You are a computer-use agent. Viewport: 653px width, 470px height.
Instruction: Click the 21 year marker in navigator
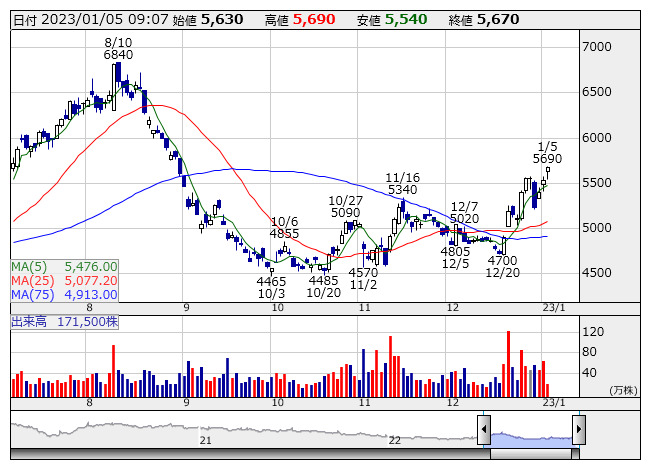(205, 440)
